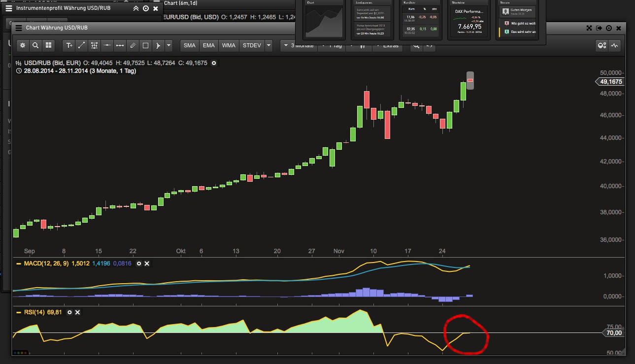Image resolution: width=635 pixels, height=364 pixels.
Task: Collapse Instrumentenprofil window with double chevron
Action: click(x=136, y=8)
